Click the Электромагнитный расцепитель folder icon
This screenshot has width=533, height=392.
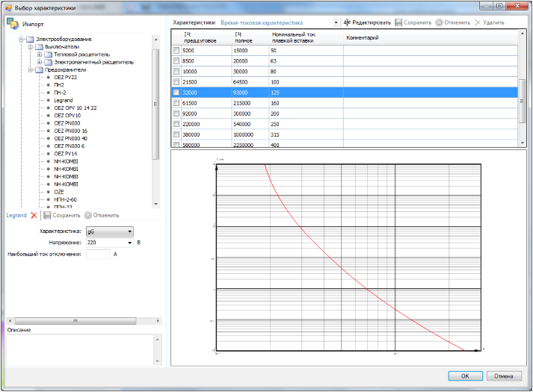pyautogui.click(x=49, y=62)
